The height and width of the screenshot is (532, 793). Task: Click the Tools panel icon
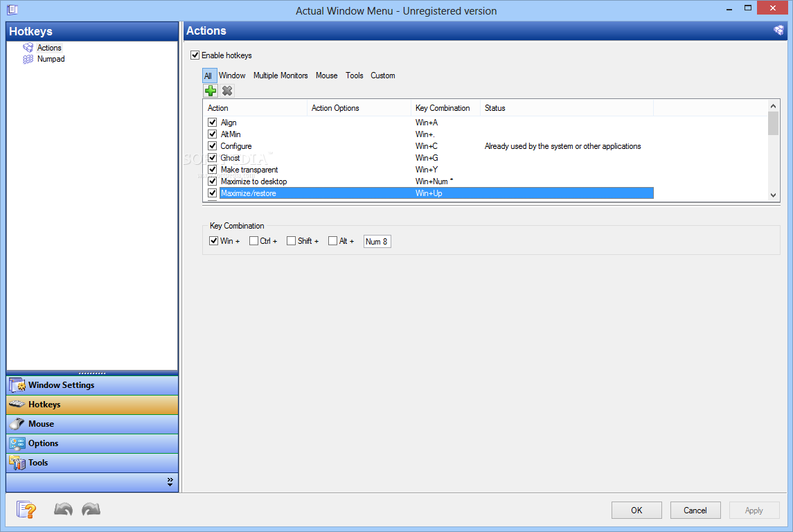click(17, 463)
